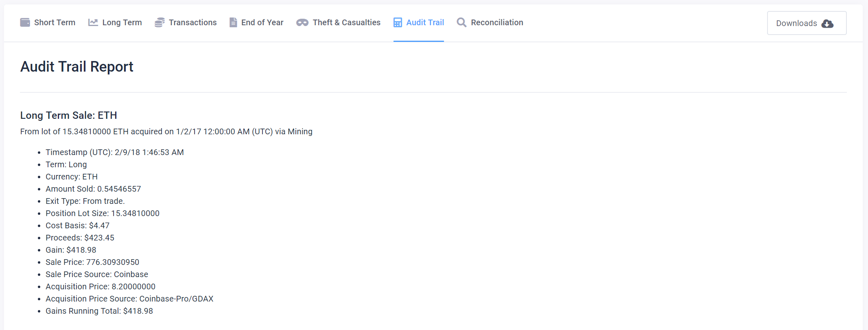Click the Sale Price Source: Coinbase line
The height and width of the screenshot is (330, 868).
click(97, 274)
